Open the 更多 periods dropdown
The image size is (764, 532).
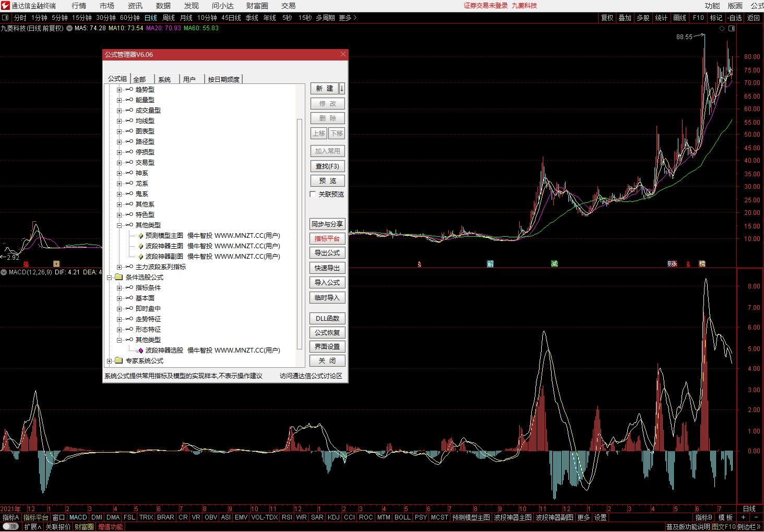pos(348,18)
